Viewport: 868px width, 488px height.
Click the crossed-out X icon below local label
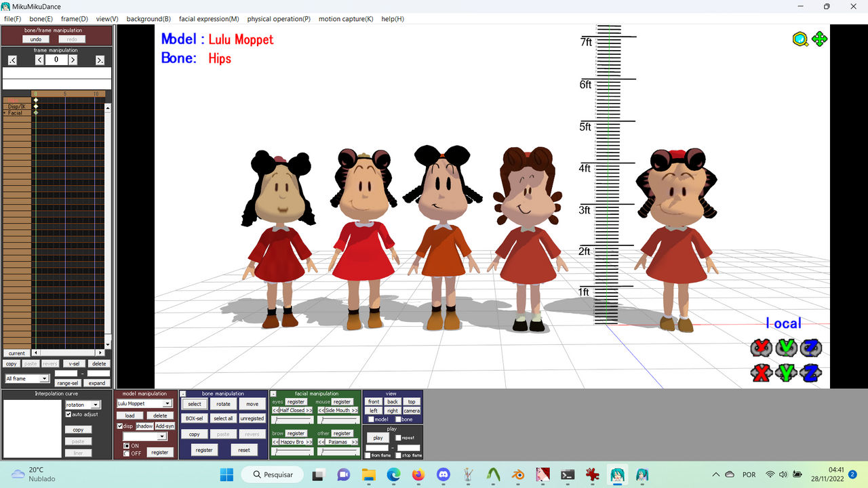tap(759, 348)
